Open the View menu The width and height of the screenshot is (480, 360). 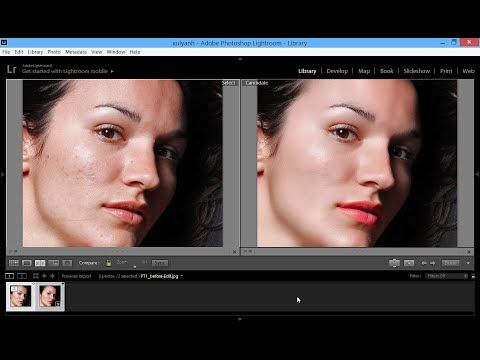pos(97,52)
